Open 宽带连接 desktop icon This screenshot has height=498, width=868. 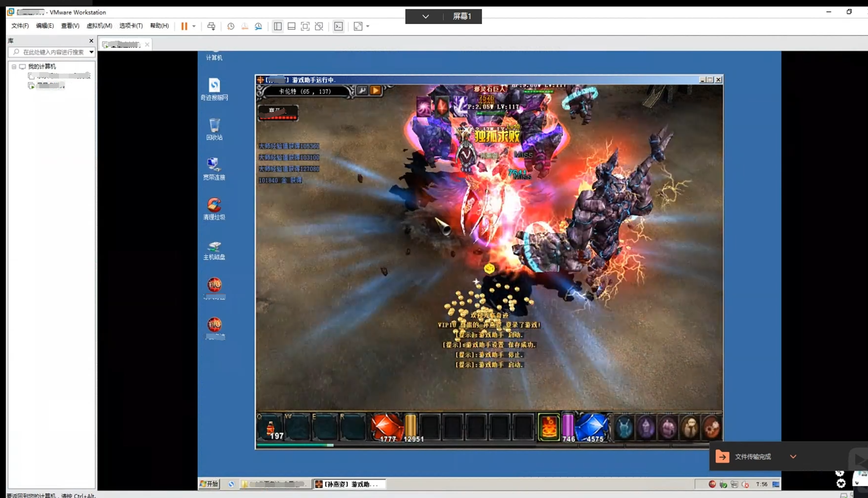pos(214,169)
